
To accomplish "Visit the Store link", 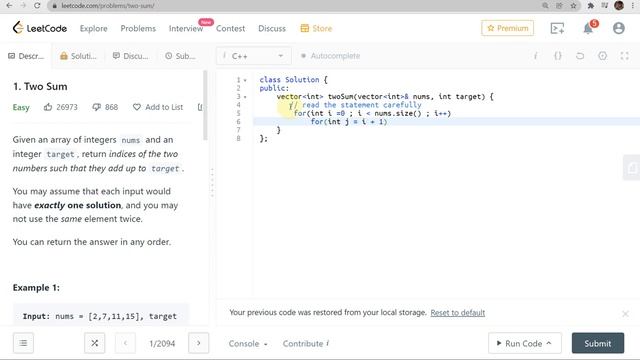I will point(316,29).
